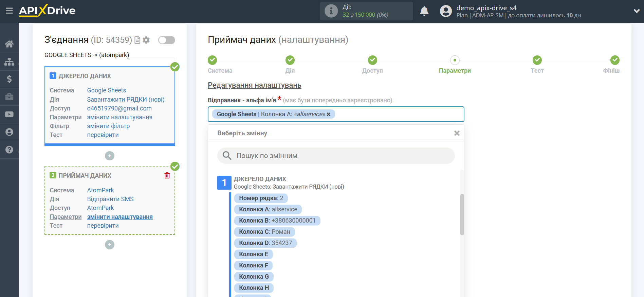Select variable Колонка C: Роман

(x=264, y=232)
